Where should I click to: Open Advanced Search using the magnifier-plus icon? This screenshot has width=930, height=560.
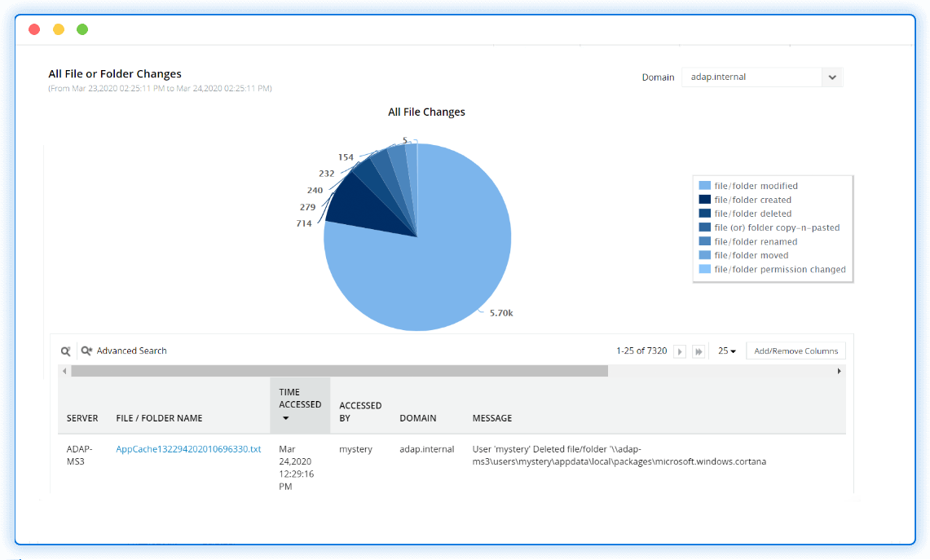coord(86,351)
